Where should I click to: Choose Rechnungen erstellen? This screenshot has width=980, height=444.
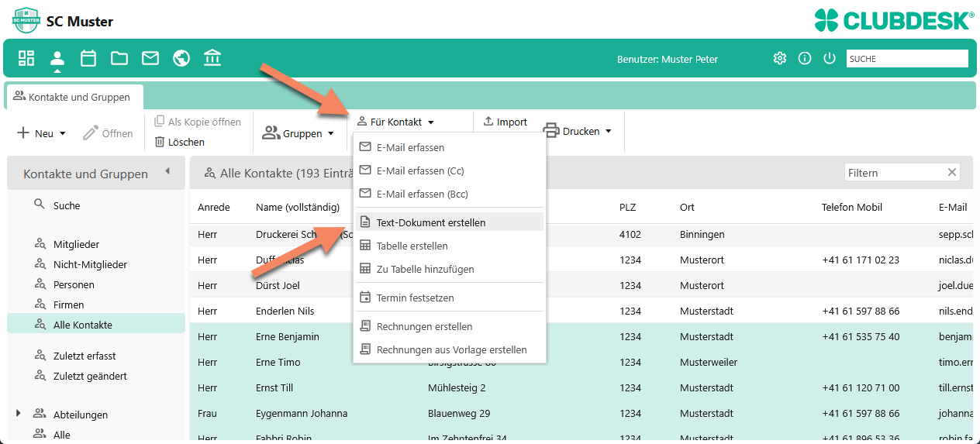pyautogui.click(x=450, y=326)
